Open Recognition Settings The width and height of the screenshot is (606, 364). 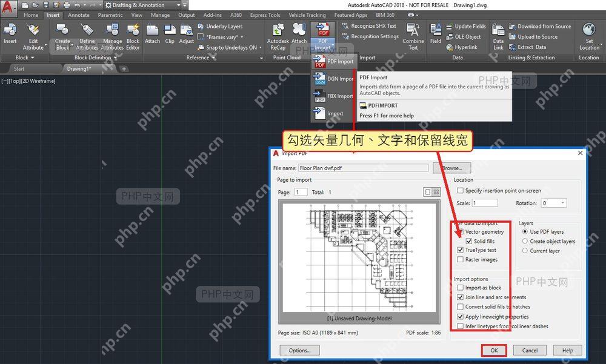(x=370, y=36)
